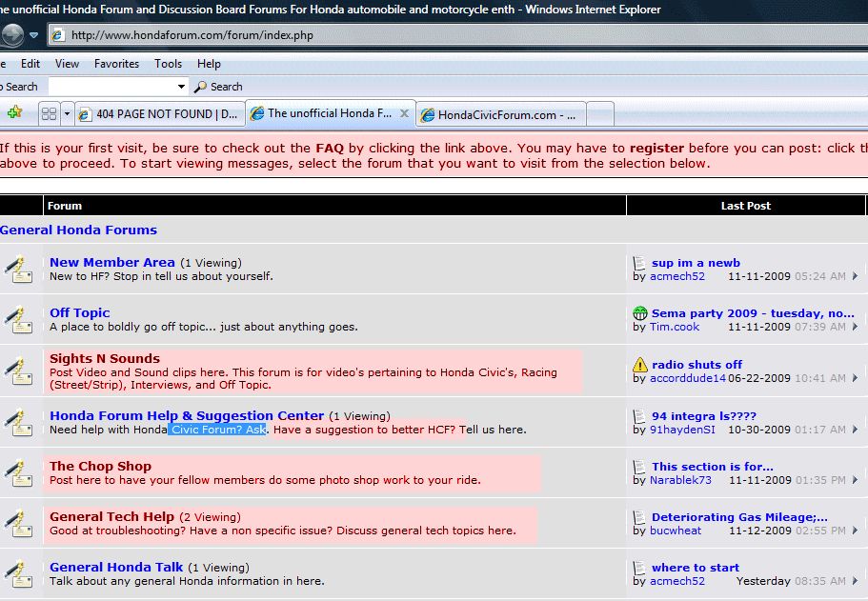Click the forum status icon beside Off Topic
The height and width of the screenshot is (601, 868).
point(18,319)
